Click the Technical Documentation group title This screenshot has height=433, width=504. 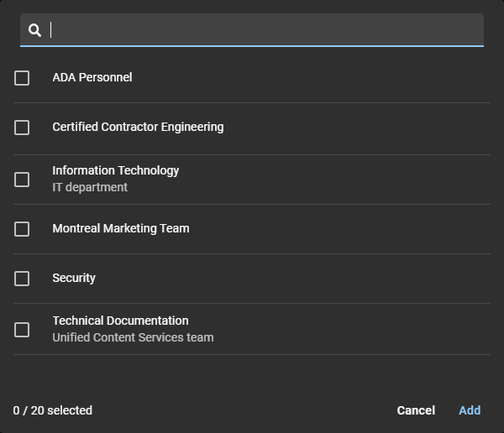click(x=120, y=321)
